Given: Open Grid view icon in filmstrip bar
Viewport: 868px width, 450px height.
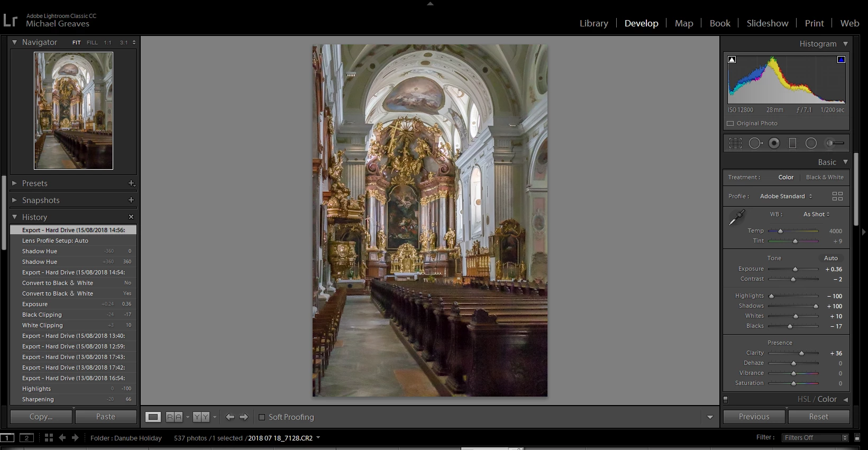Looking at the screenshot, I should [x=49, y=437].
